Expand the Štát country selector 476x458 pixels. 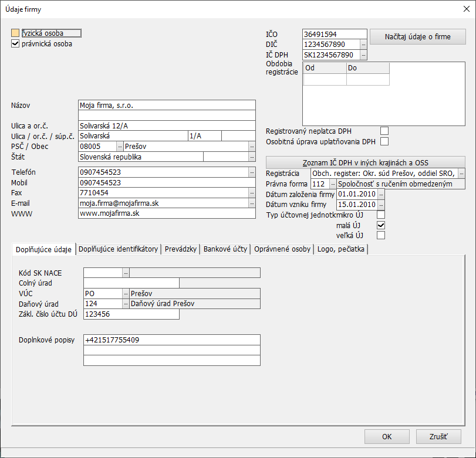[252, 157]
